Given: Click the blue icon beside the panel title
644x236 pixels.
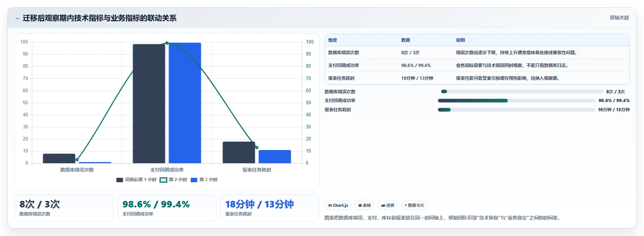Looking at the screenshot, I should (17, 18).
